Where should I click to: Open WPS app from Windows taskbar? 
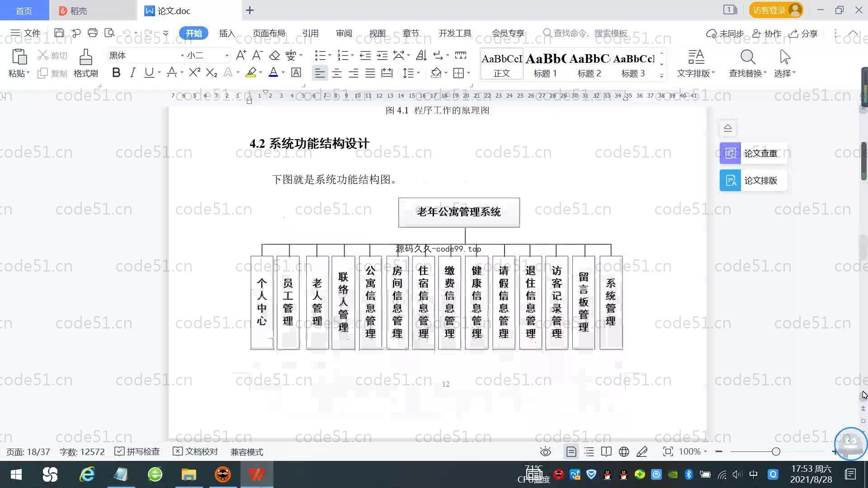(x=256, y=474)
